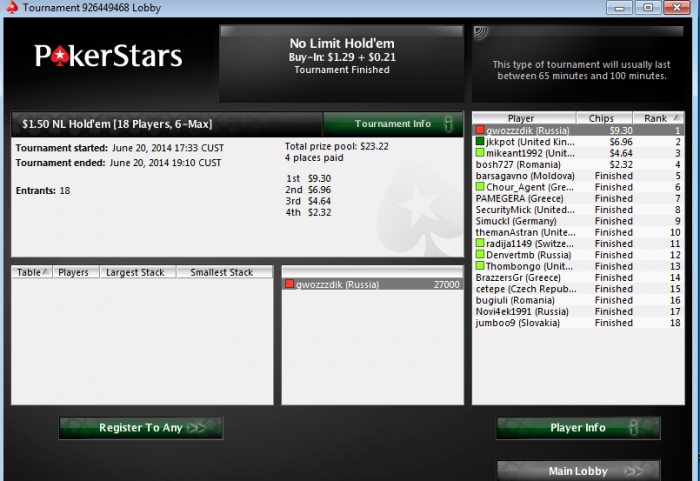This screenshot has width=700, height=481.
Task: Select gwozzzdik row showing 27000 chips
Action: 373,284
